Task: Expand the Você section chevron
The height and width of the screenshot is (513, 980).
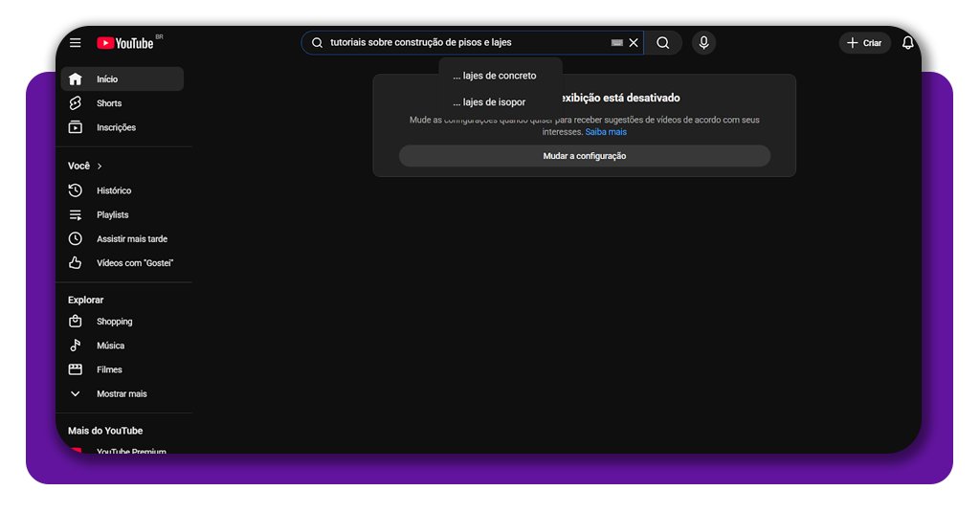Action: (100, 167)
